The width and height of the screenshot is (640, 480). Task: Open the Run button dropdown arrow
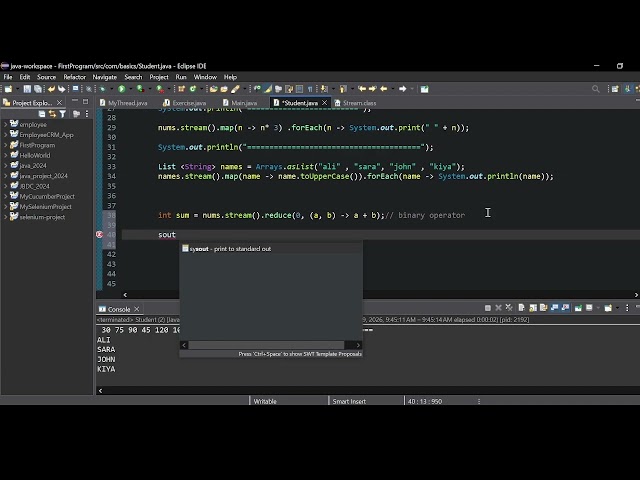(x=131, y=89)
